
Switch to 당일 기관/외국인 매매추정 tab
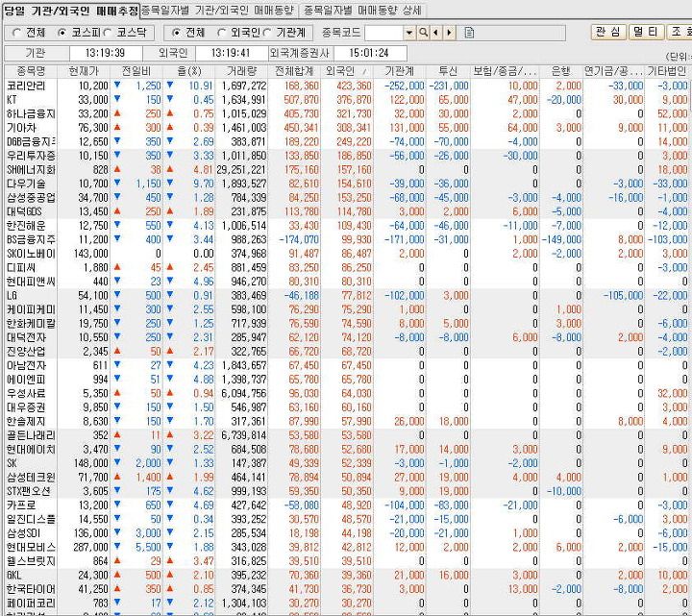tap(71, 11)
